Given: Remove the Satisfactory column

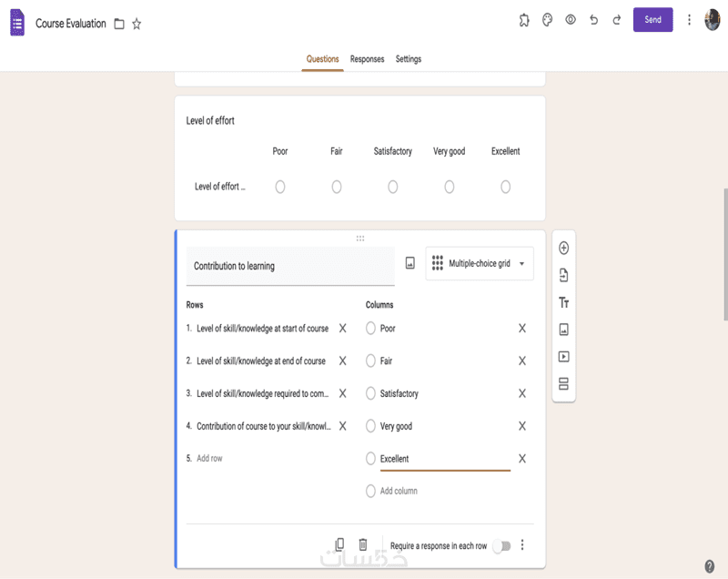Looking at the screenshot, I should point(522,393).
